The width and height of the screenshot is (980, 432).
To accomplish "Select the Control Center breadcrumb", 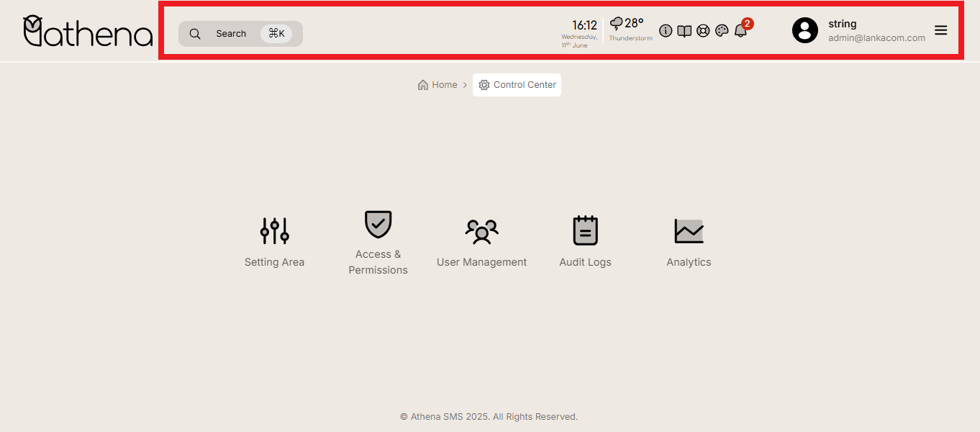I will pyautogui.click(x=517, y=85).
